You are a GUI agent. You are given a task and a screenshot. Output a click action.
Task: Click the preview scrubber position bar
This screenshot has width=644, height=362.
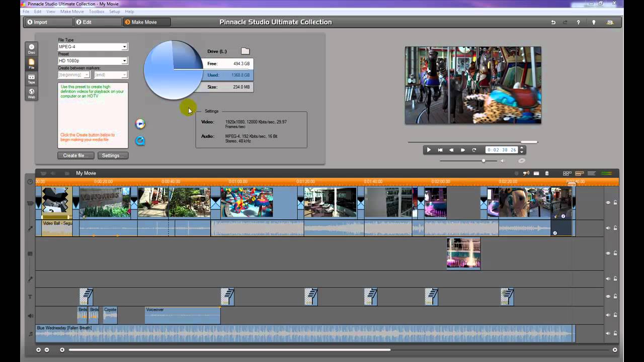pos(529,142)
